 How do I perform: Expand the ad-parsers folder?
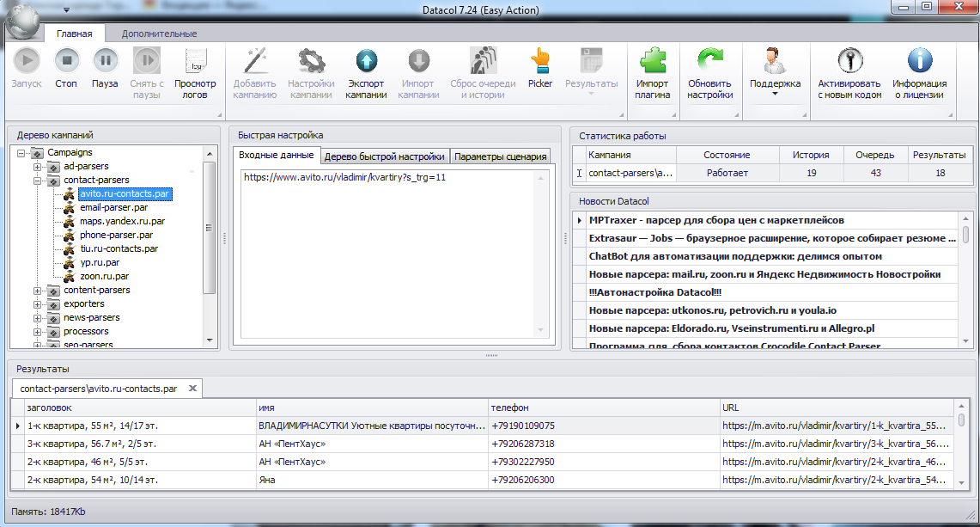click(38, 167)
